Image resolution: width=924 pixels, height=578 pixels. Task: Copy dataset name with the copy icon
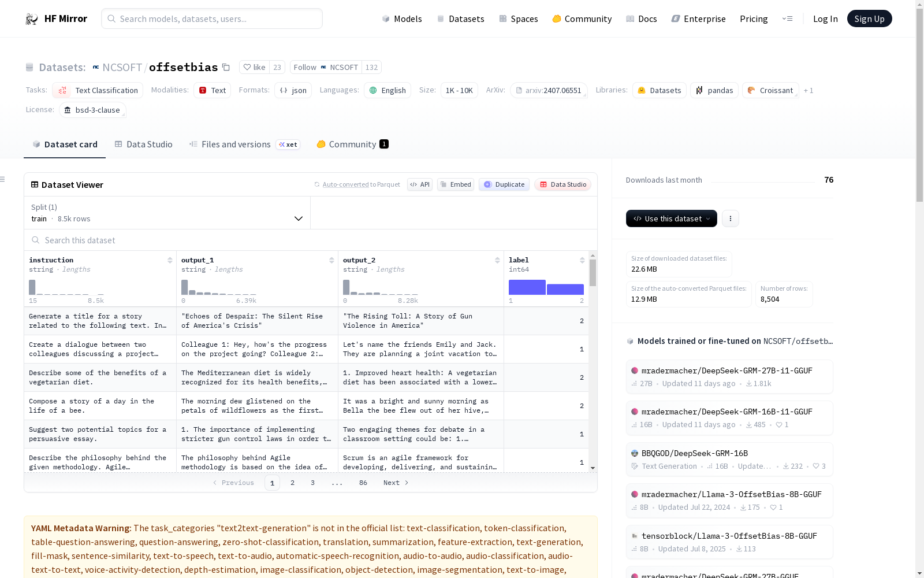coord(226,68)
